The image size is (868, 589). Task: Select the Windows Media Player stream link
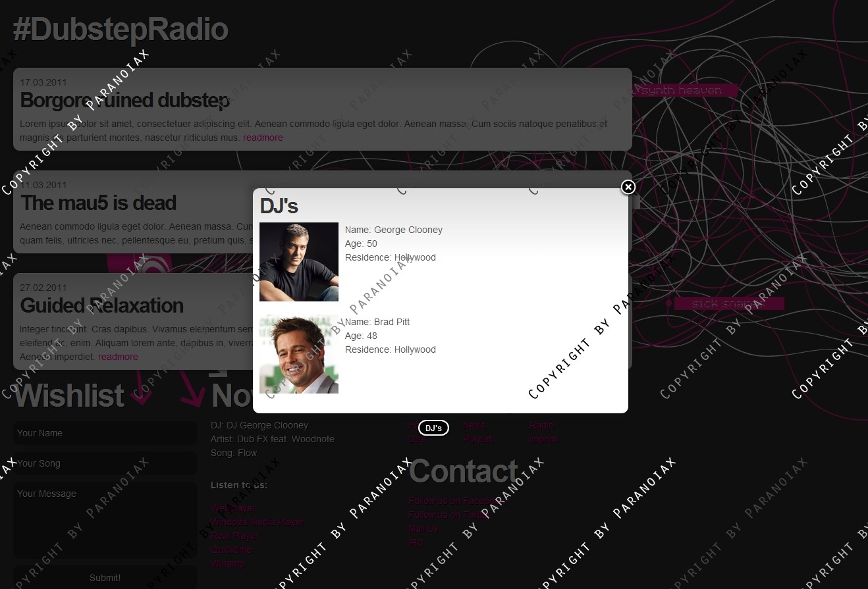258,522
